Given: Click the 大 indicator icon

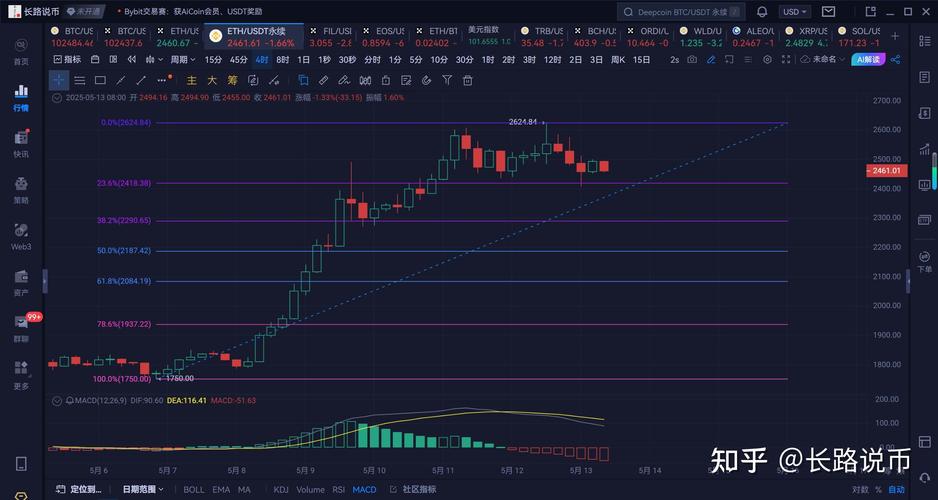Looking at the screenshot, I should (x=212, y=80).
